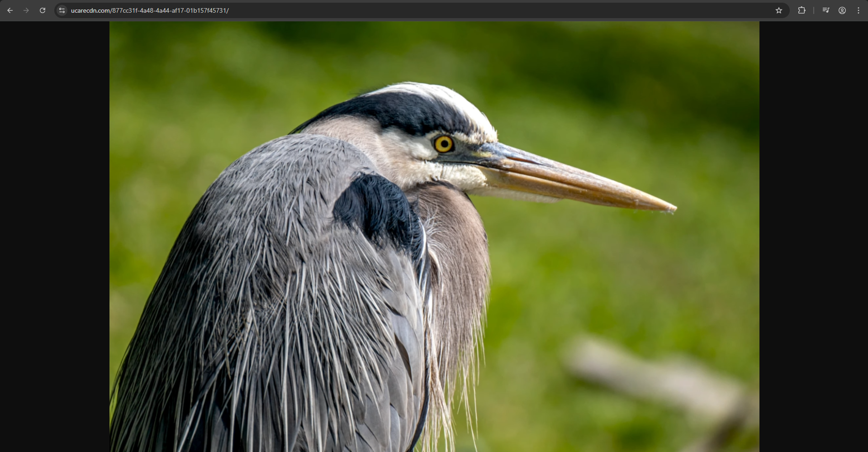Click the browser Back arrow
Image resolution: width=868 pixels, height=452 pixels.
click(10, 10)
